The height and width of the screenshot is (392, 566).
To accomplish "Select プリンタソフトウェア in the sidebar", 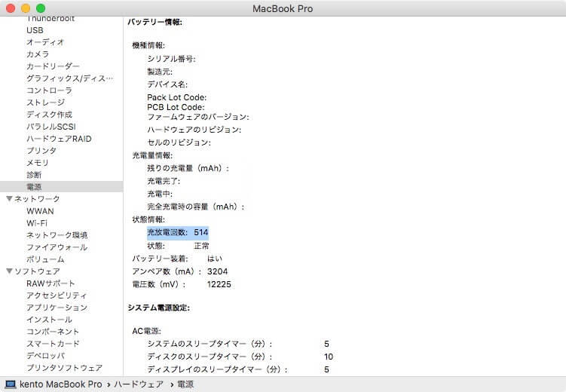I will pos(65,368).
